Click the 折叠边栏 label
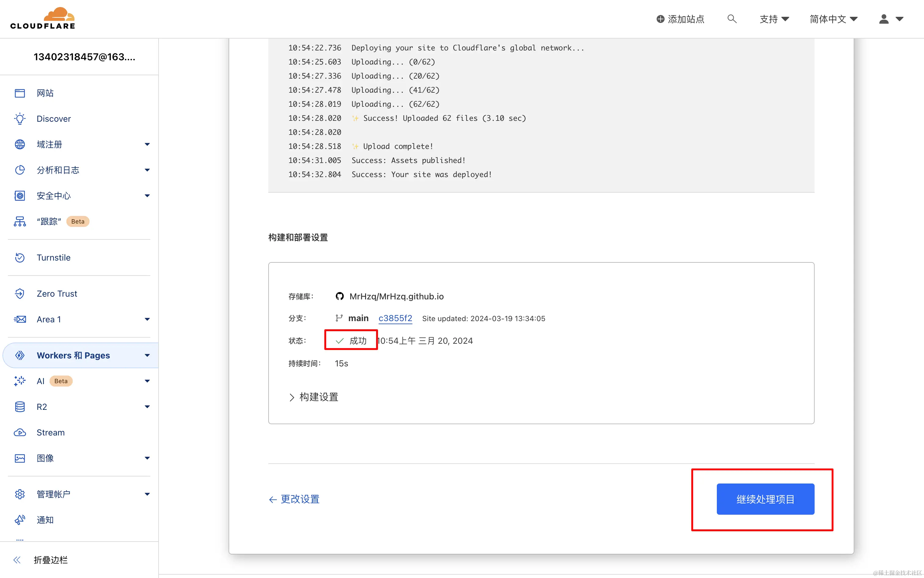Viewport: 924px width, 578px height. coord(50,560)
